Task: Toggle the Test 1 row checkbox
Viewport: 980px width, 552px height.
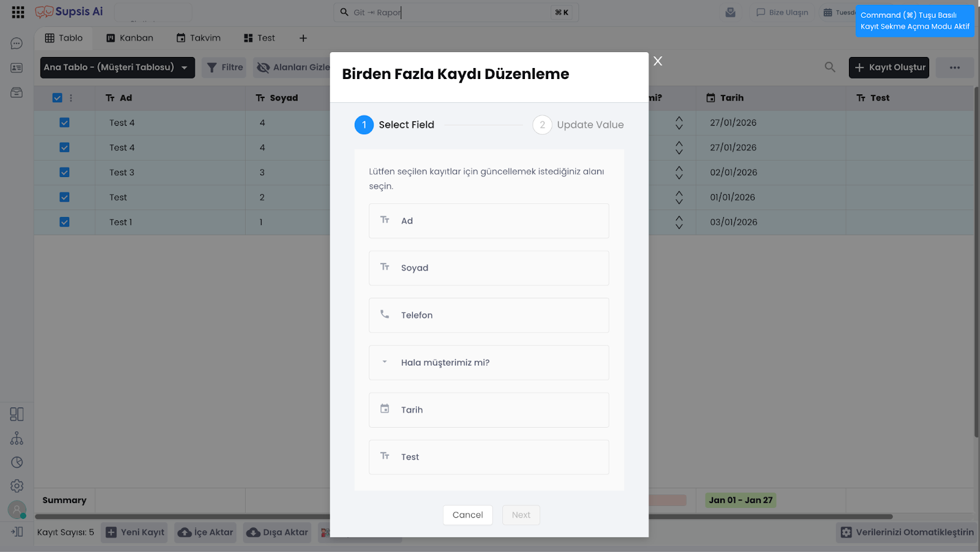Action: pyautogui.click(x=64, y=222)
